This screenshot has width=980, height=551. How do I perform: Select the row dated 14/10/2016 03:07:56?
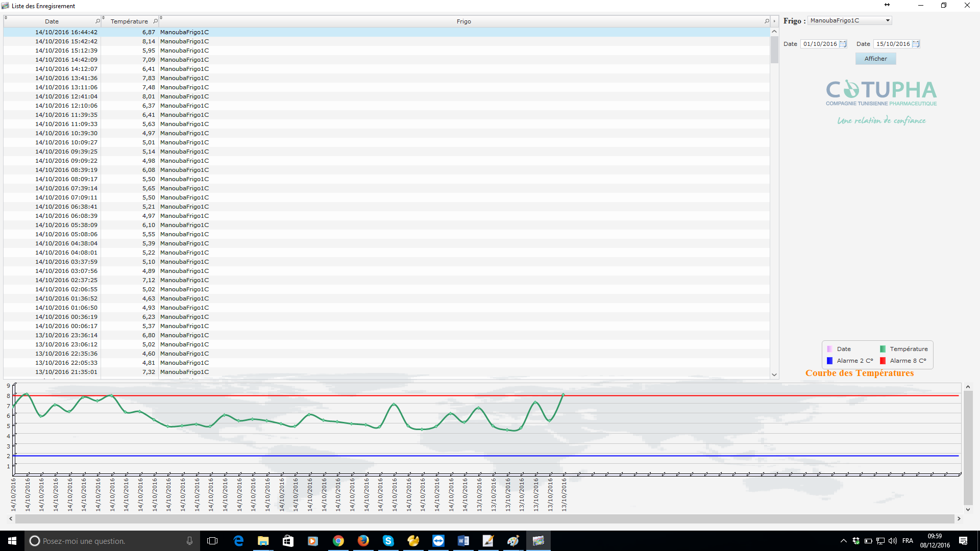point(386,271)
